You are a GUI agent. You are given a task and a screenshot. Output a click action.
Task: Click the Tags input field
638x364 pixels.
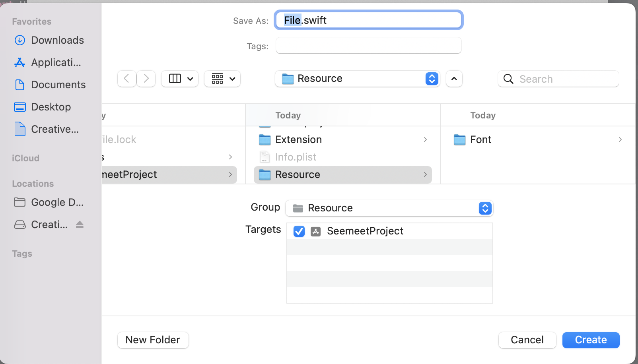tap(368, 46)
